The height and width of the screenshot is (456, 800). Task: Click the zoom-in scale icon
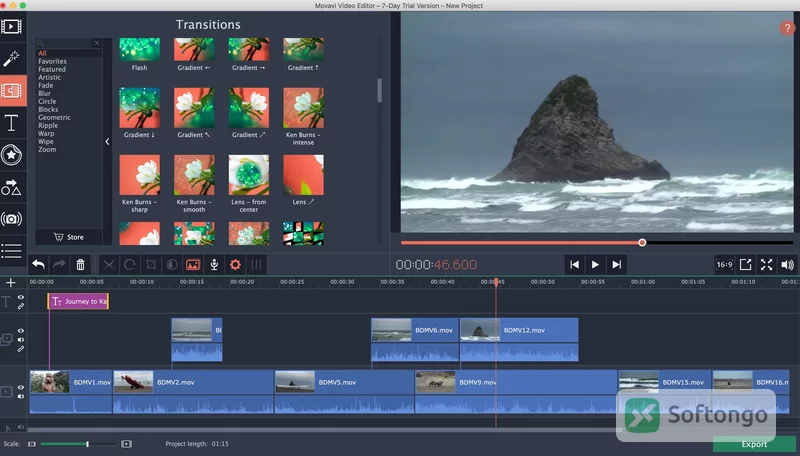tap(127, 444)
